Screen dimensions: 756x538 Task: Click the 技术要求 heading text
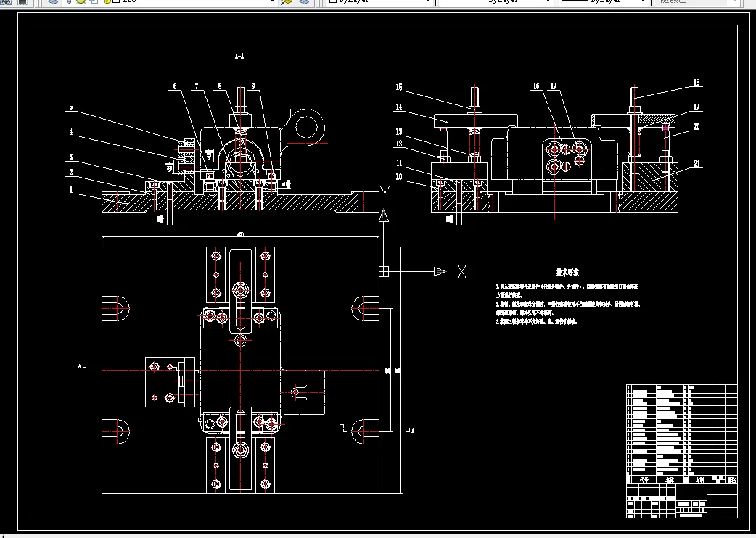[x=567, y=273]
